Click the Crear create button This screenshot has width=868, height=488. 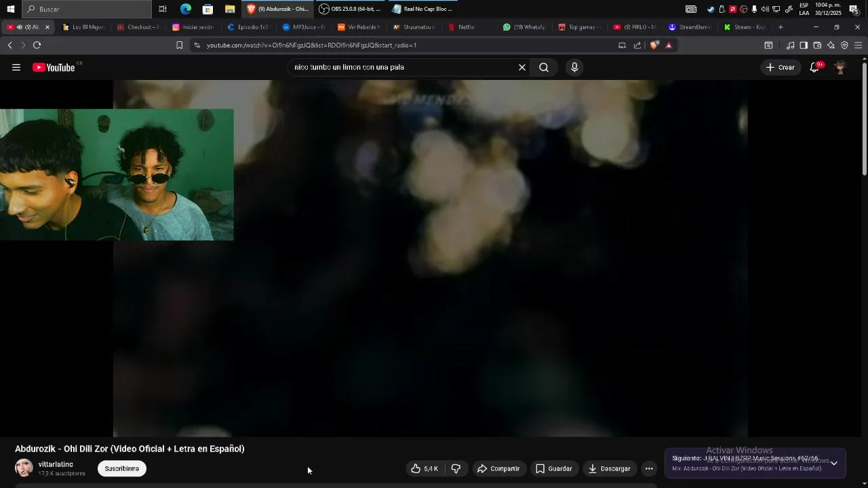(781, 67)
